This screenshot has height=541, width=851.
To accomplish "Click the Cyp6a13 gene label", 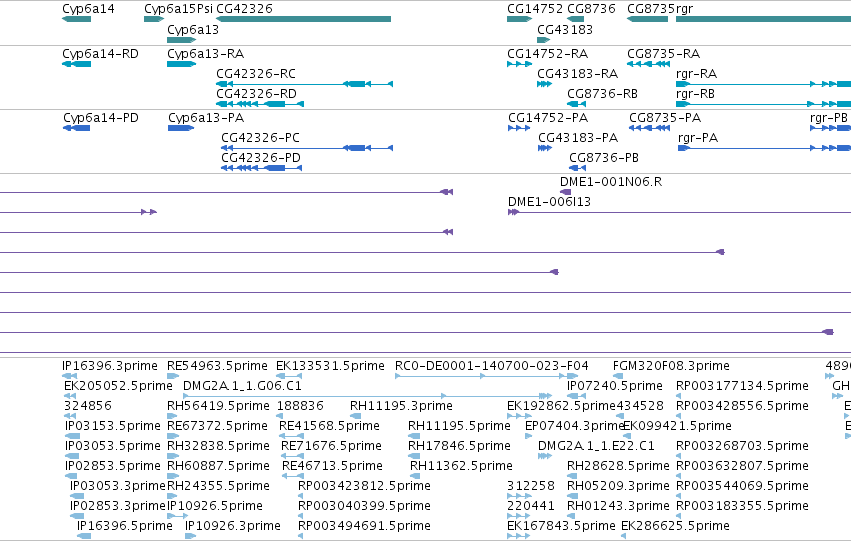I will [193, 29].
